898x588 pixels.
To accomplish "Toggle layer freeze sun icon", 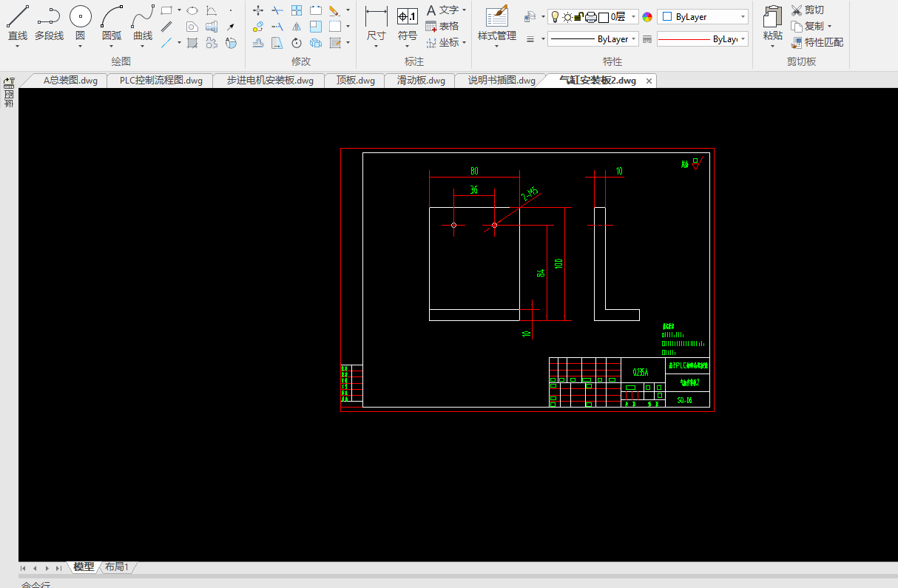I will click(x=567, y=17).
